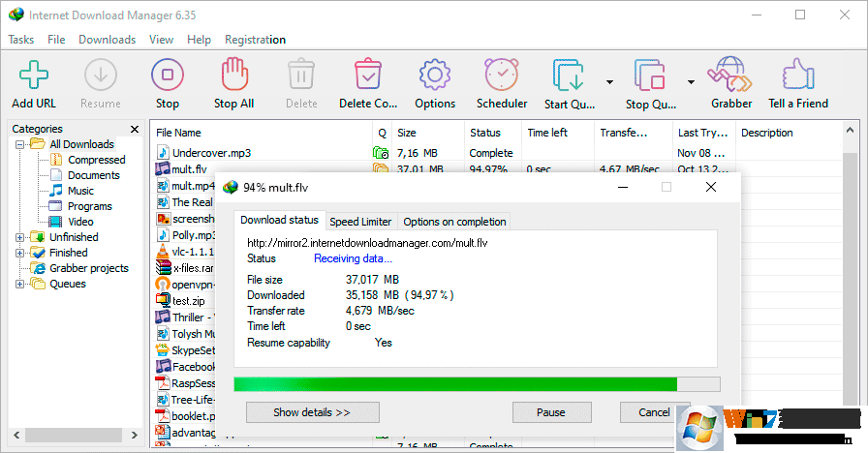Select the Music category

[80, 191]
